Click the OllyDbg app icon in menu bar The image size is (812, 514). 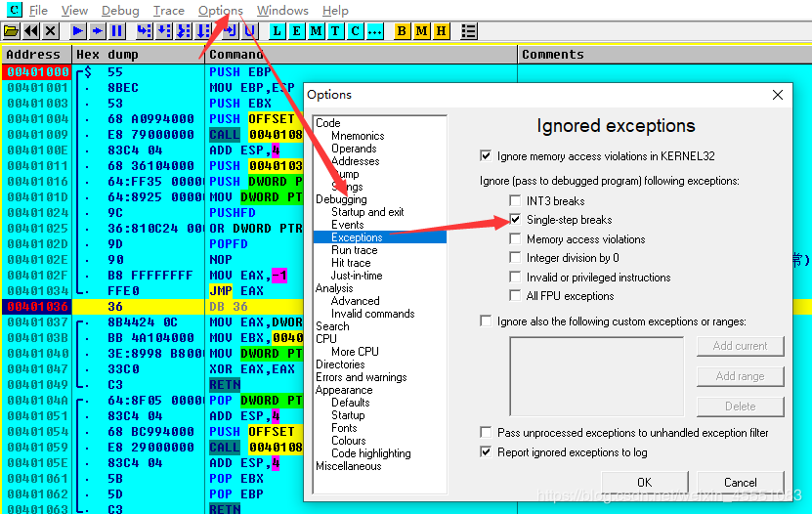coord(14,10)
